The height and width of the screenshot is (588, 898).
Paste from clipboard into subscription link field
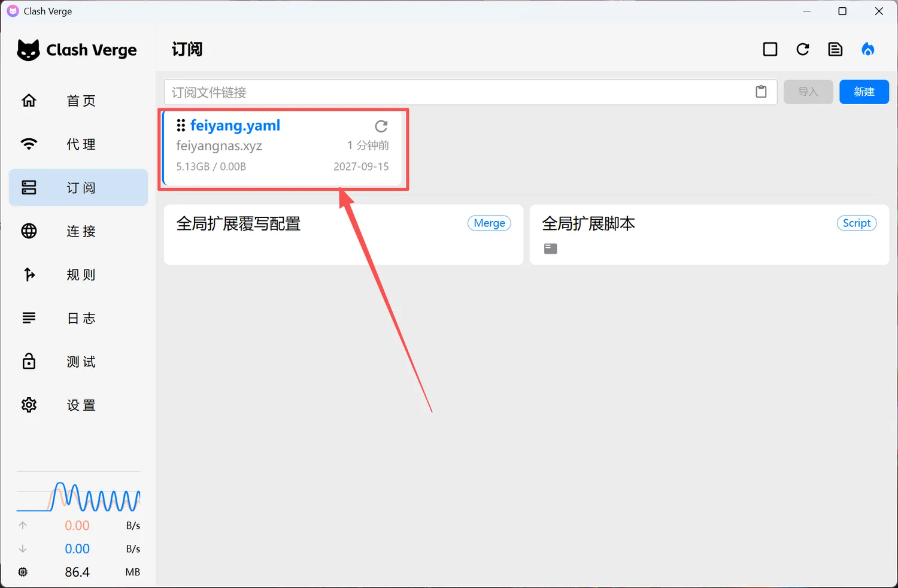pos(761,92)
